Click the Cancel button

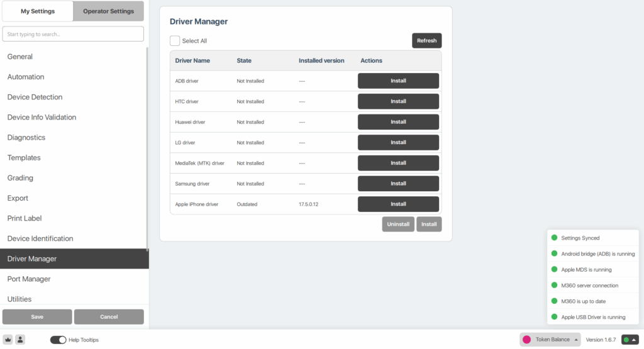point(109,317)
